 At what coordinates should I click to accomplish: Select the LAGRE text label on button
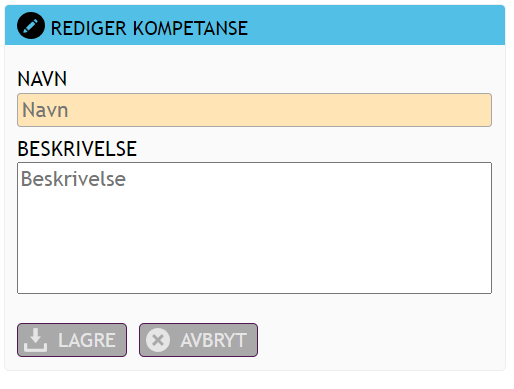[x=87, y=340]
